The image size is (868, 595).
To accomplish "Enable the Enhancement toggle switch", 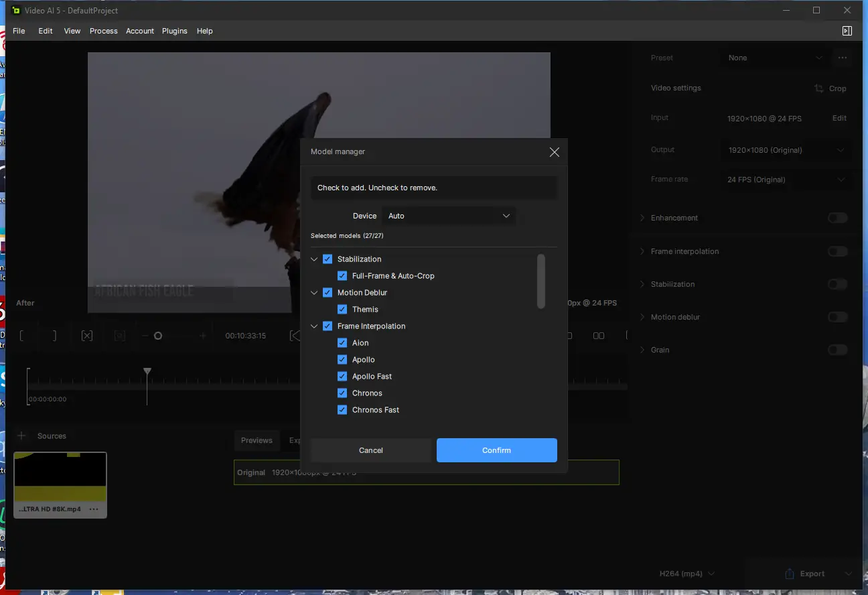I will [838, 218].
